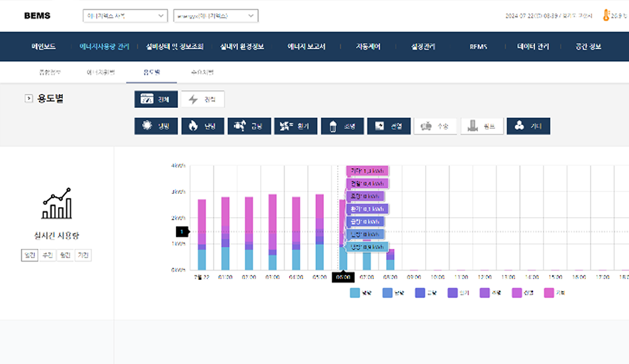Click the 05:00 stacked bar in the chart
This screenshot has height=364, width=629.
point(320,232)
